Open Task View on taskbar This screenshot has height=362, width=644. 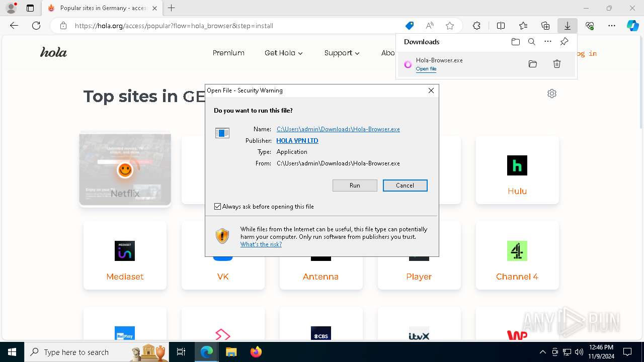182,352
